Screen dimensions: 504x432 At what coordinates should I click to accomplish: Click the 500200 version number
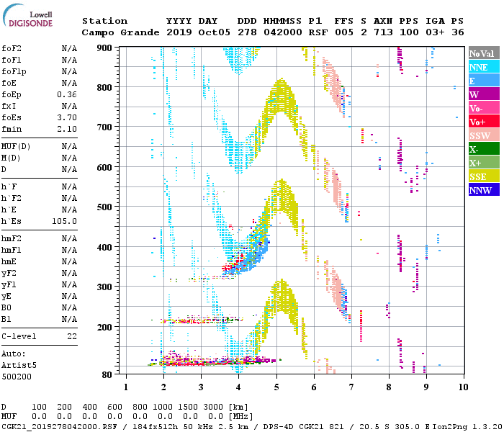click(x=17, y=377)
